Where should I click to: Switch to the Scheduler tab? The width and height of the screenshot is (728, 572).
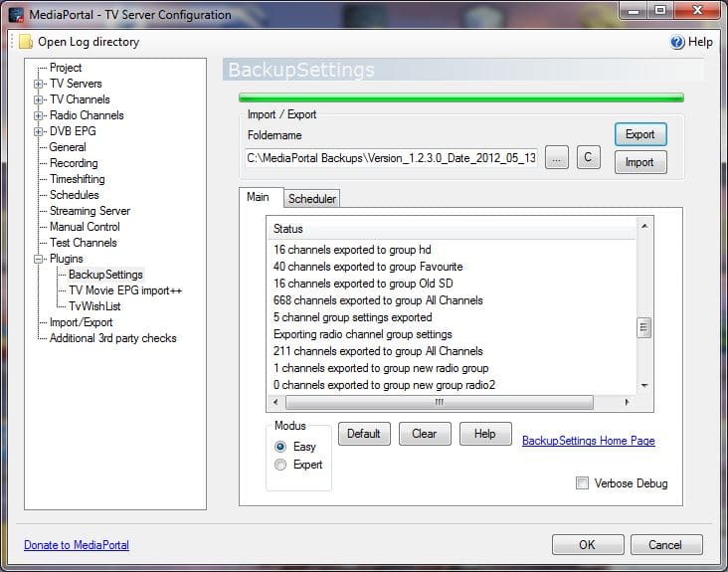[312, 199]
